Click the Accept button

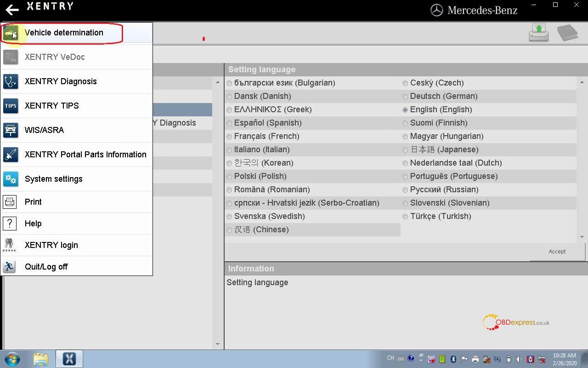click(x=557, y=252)
